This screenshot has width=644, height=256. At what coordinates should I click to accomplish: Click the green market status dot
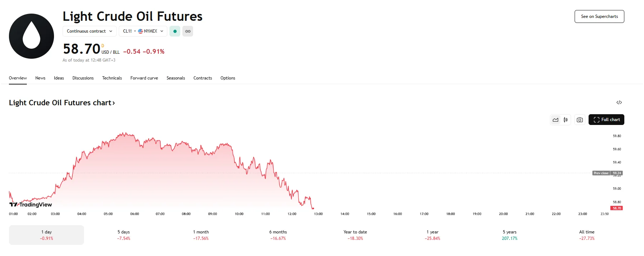(174, 31)
